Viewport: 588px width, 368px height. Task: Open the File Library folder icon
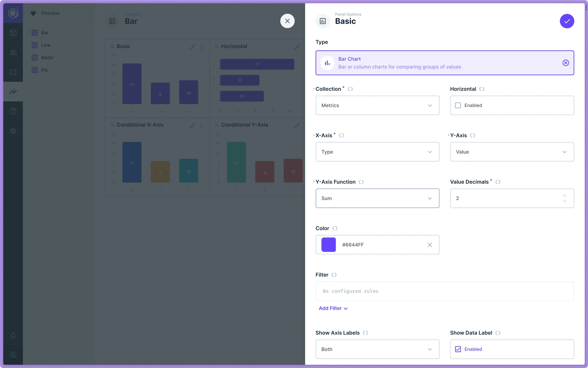13,72
